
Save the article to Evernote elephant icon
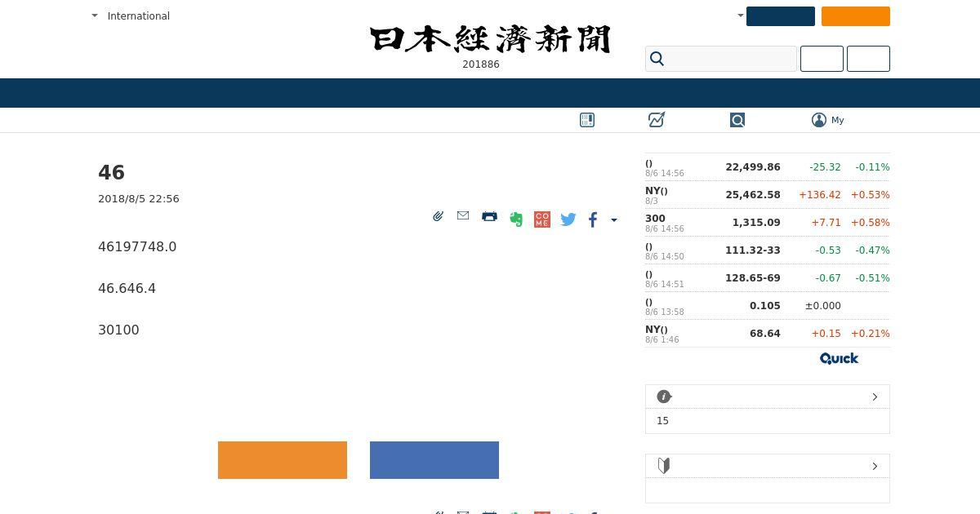[x=516, y=219]
